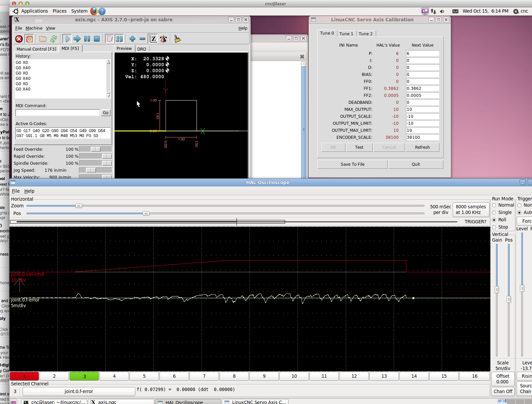Select Single run mode in oscilloscope

click(502, 213)
